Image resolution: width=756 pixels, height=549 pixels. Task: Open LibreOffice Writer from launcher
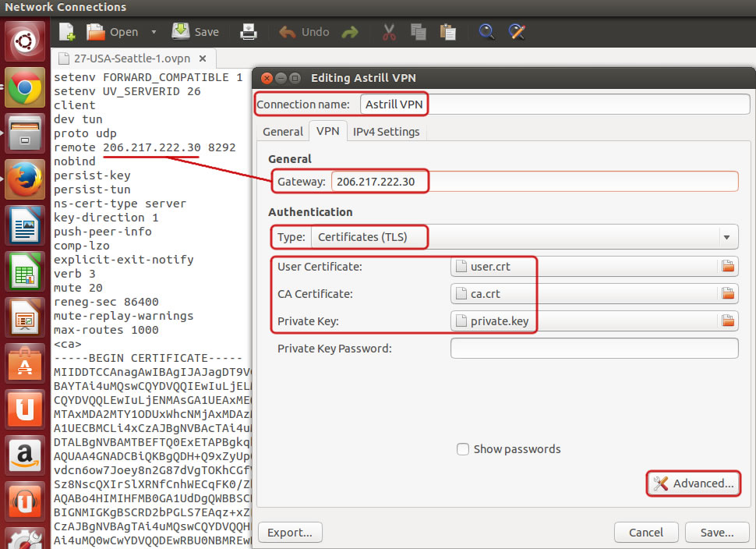pyautogui.click(x=25, y=225)
